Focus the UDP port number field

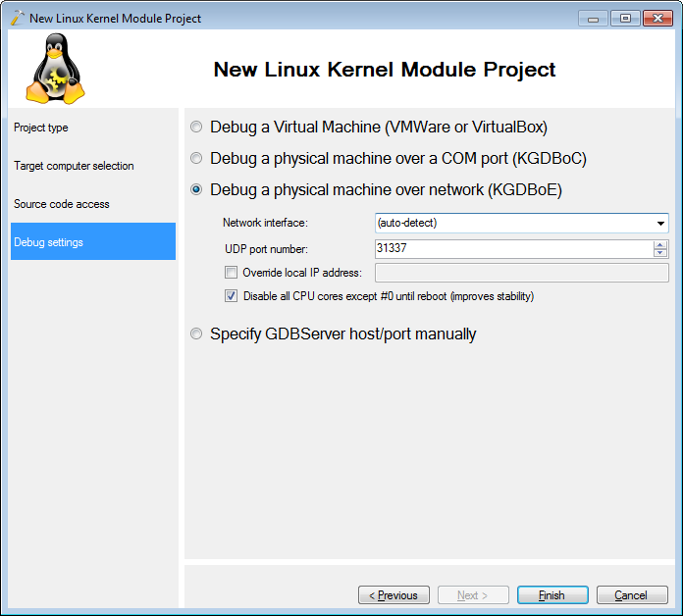pos(514,248)
